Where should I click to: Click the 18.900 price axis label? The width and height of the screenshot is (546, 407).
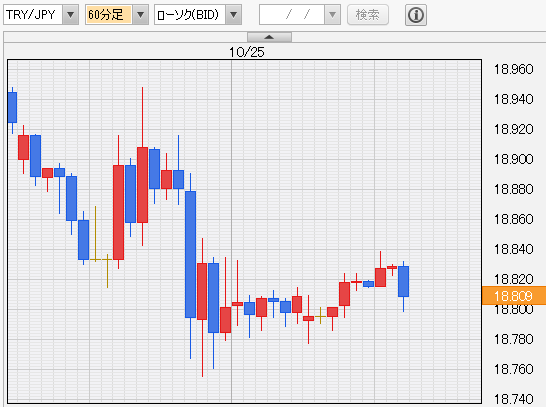[513, 159]
